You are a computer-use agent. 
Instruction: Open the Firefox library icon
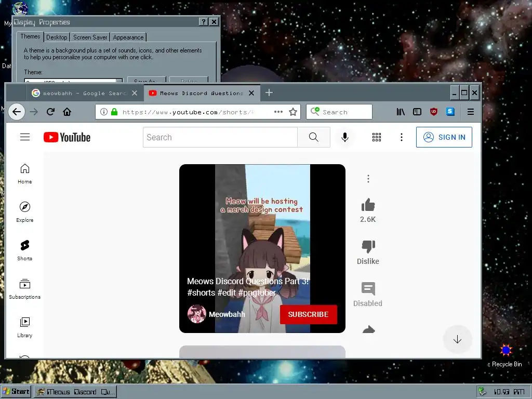click(401, 112)
